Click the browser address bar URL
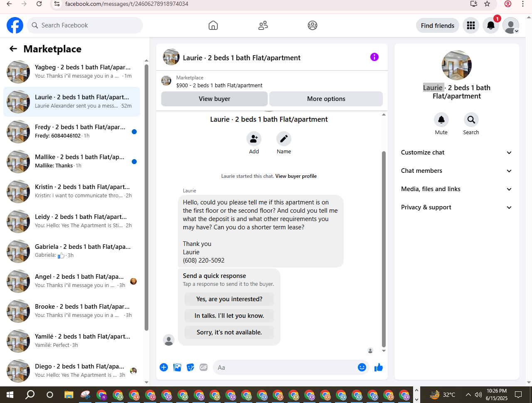The image size is (532, 403). point(127,4)
